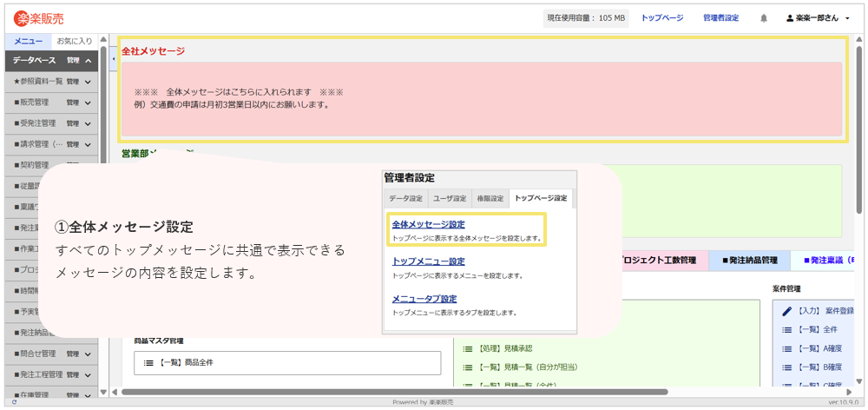Collapse the データベース section chevron
The image size is (868, 410).
pyautogui.click(x=88, y=61)
